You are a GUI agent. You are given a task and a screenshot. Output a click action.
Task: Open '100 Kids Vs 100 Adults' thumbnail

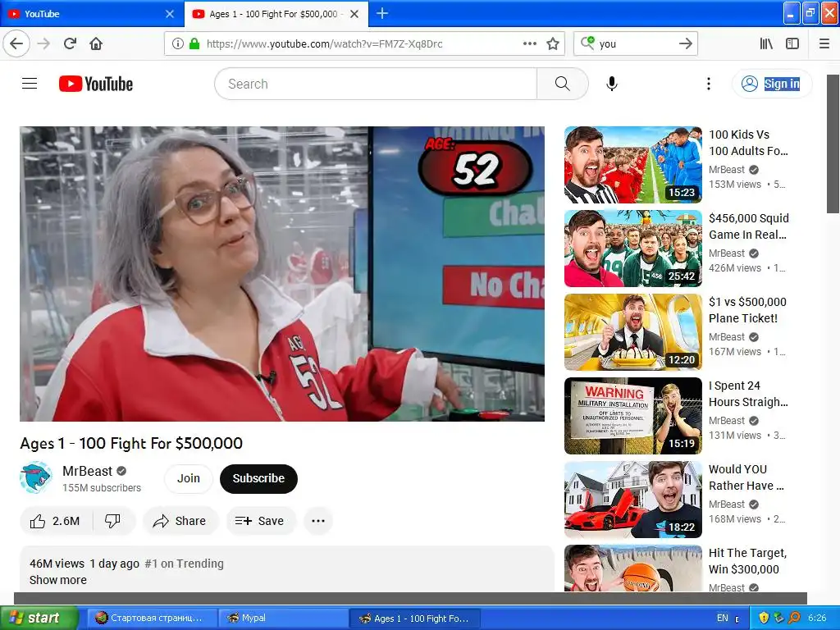(632, 164)
